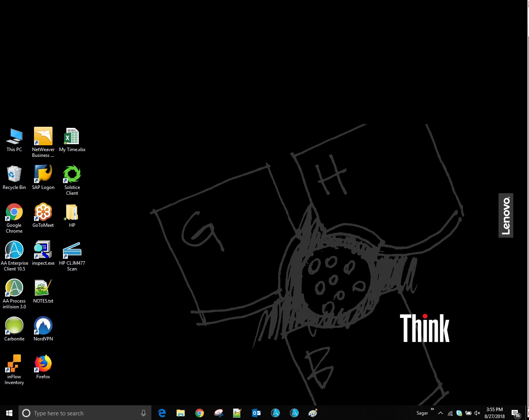Select inspect.exe desktop shortcut

43,253
